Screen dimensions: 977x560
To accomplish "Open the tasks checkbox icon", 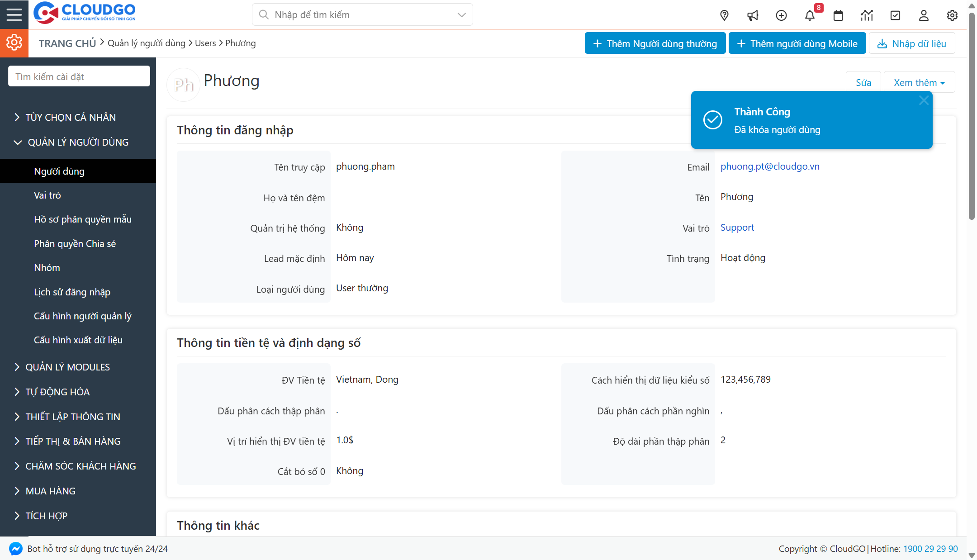I will [895, 15].
